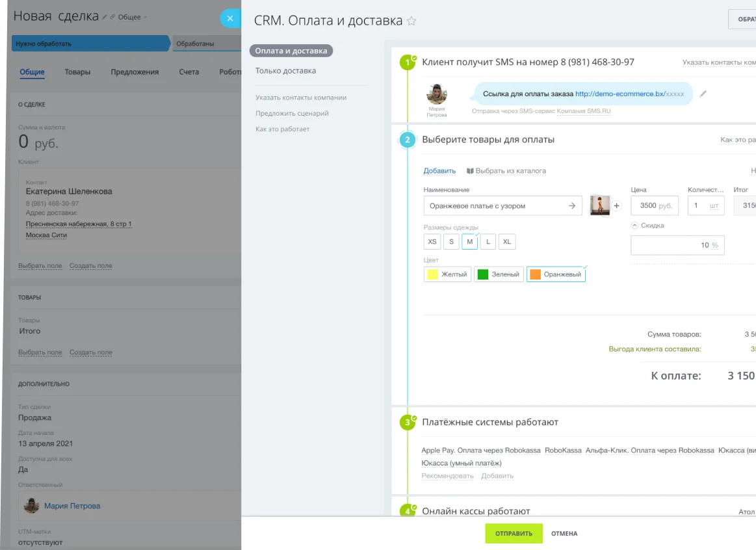Switch to the Товары tab

pyautogui.click(x=77, y=72)
